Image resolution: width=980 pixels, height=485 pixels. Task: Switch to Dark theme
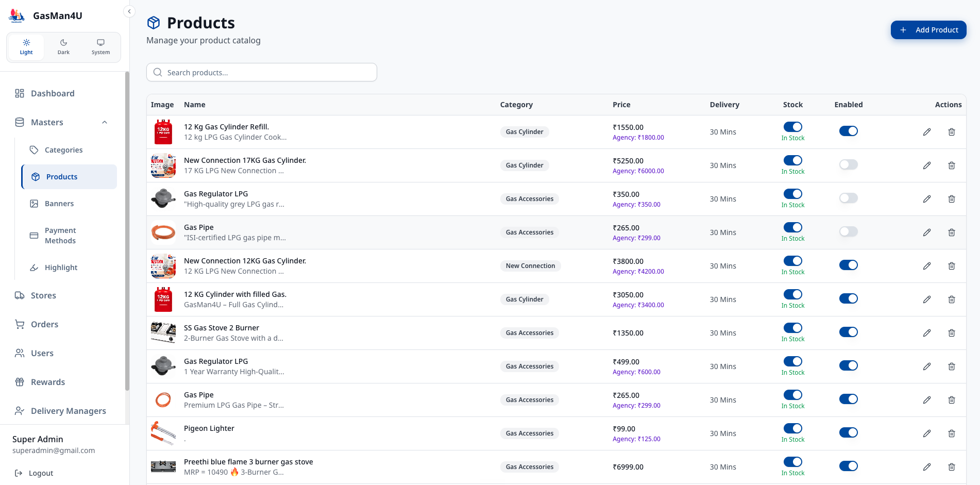coord(63,47)
